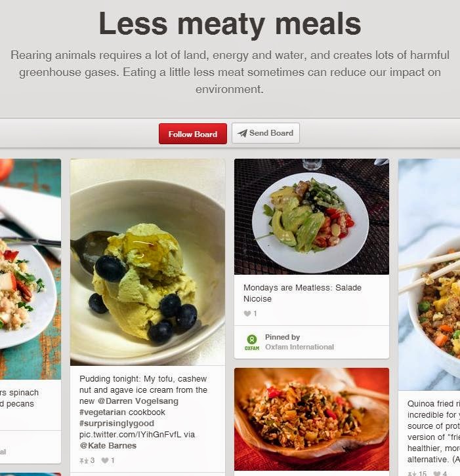Click the paper plane send icon
The image size is (460, 476).
pyautogui.click(x=242, y=133)
